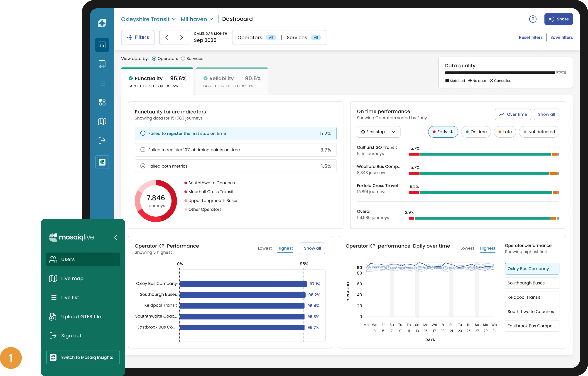Open Upload GTFS file menu item
This screenshot has height=376, width=588.
click(81, 317)
